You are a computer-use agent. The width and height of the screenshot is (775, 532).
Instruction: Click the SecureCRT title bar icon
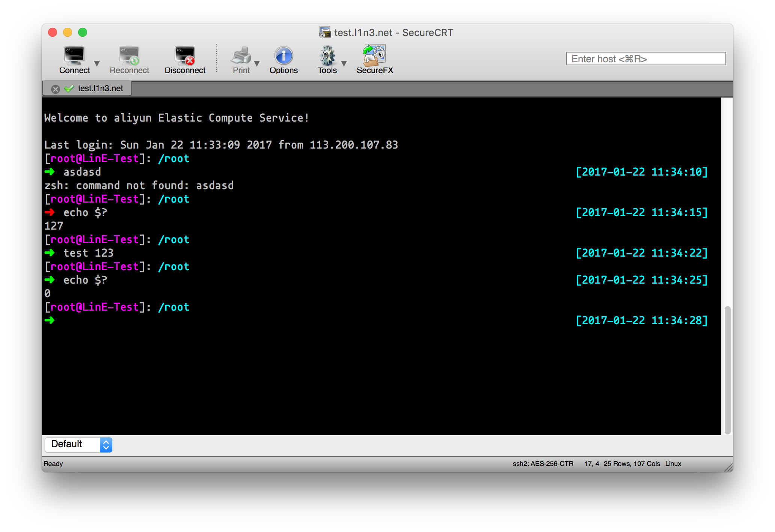pos(324,33)
